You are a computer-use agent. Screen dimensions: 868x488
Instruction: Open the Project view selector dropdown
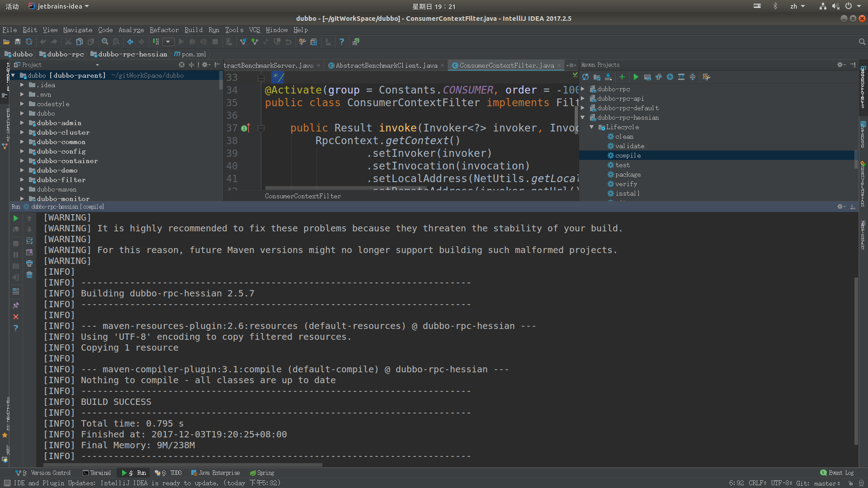97,65
